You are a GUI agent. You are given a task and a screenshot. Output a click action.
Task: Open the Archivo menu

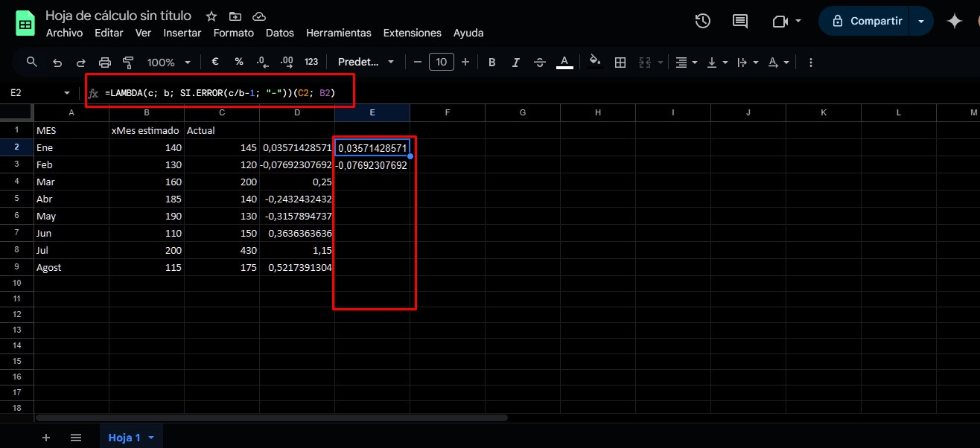click(64, 33)
